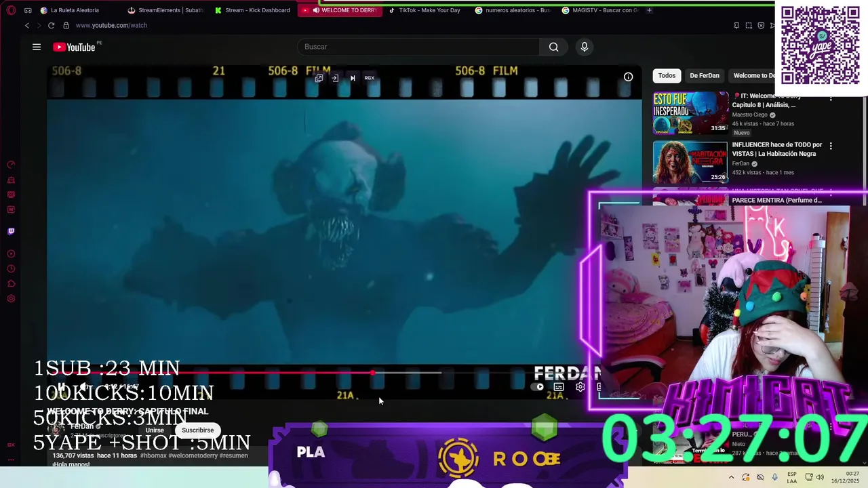This screenshot has height=488, width=868.
Task: Click the YouTube Buscar search field
Action: coord(418,47)
